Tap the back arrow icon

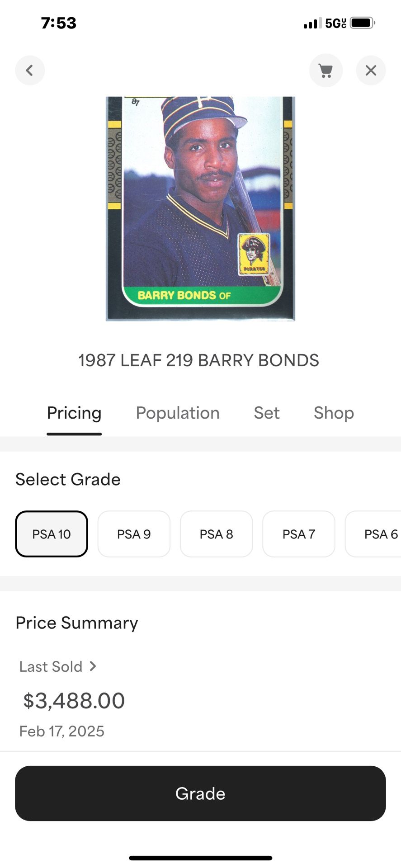coord(30,71)
